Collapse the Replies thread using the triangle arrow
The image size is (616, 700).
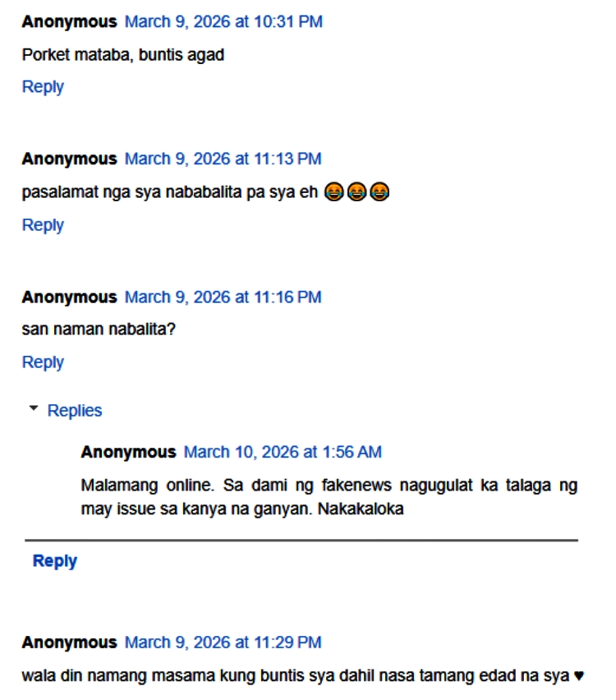[x=34, y=409]
